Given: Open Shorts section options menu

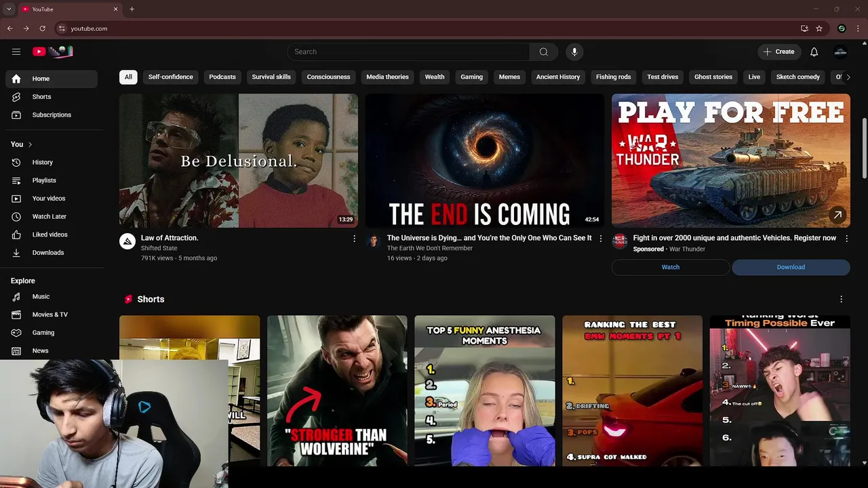Looking at the screenshot, I should (842, 299).
